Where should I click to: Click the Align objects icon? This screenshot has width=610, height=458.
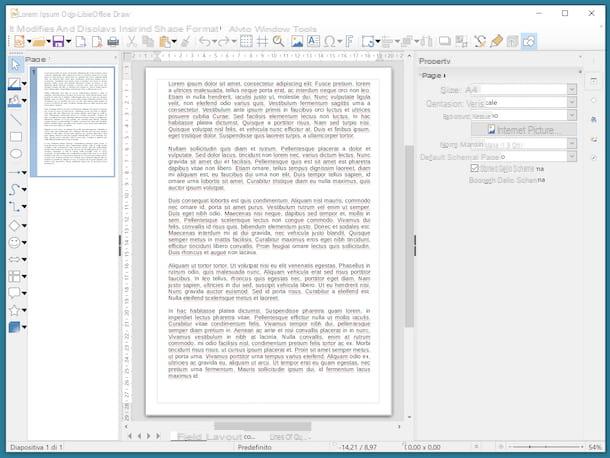tap(387, 41)
